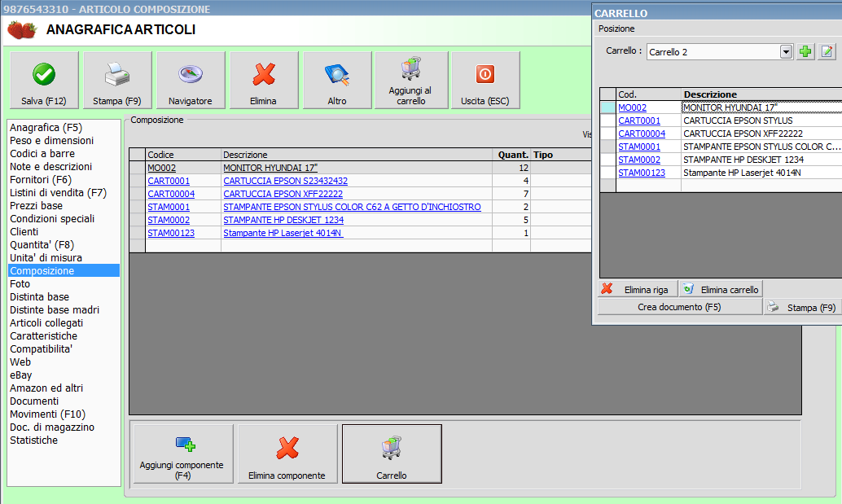Select Compatibilita' in sidebar
Viewport: 842px width, 504px height.
point(41,348)
